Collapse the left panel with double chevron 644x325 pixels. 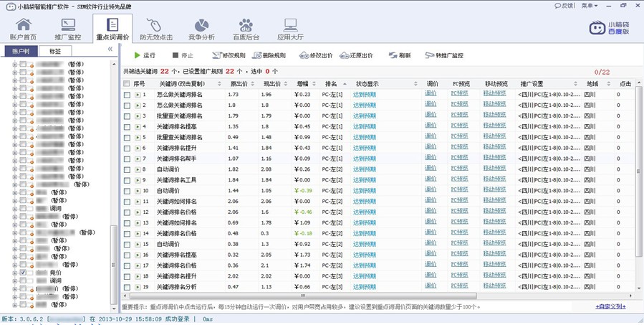click(110, 50)
